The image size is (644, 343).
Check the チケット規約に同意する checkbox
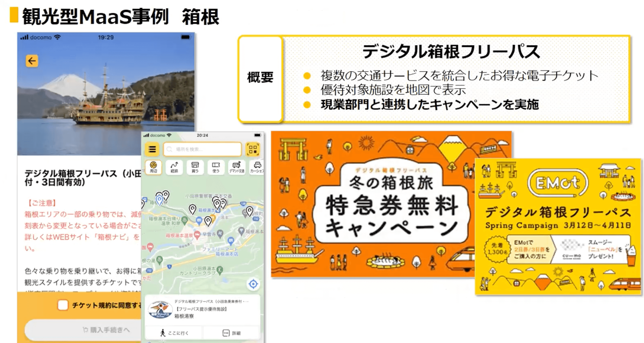[63, 305]
